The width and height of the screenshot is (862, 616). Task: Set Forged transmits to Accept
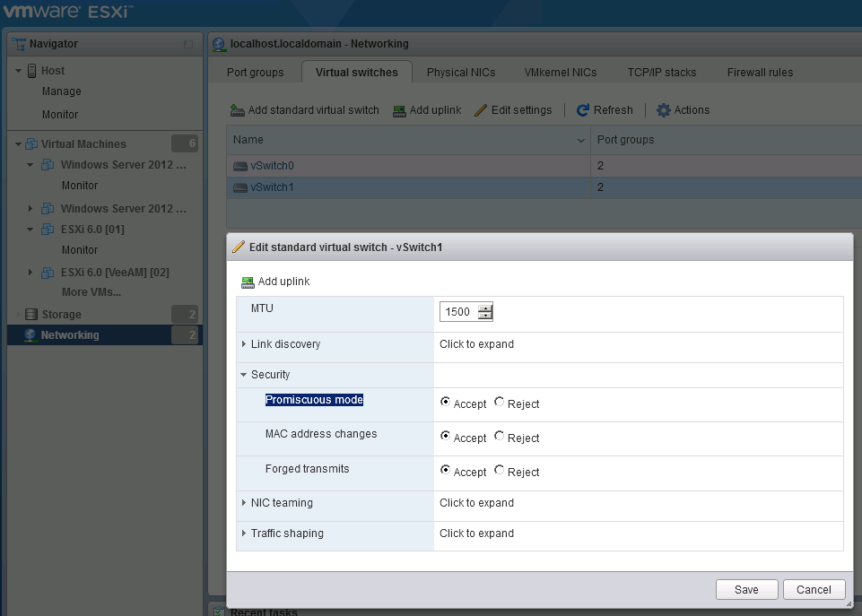[445, 470]
